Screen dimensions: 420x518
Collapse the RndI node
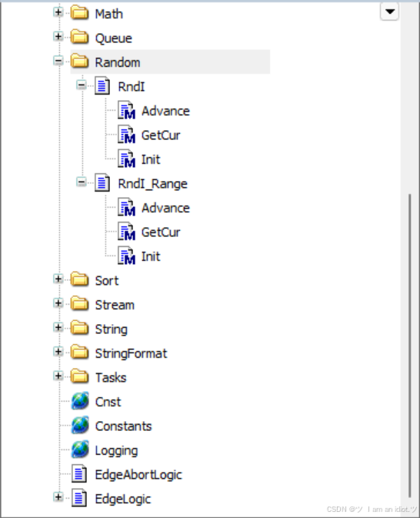click(x=82, y=85)
